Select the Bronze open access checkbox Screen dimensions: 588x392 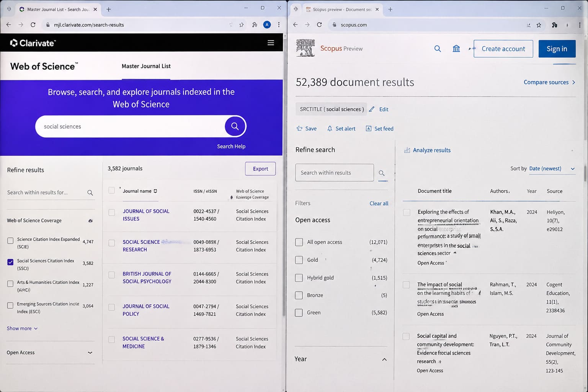[299, 296]
